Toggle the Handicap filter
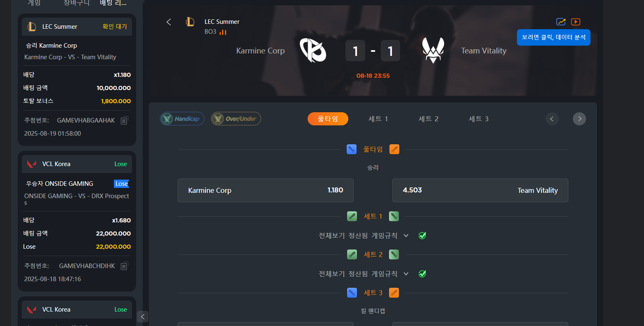The image size is (644, 326). [182, 119]
